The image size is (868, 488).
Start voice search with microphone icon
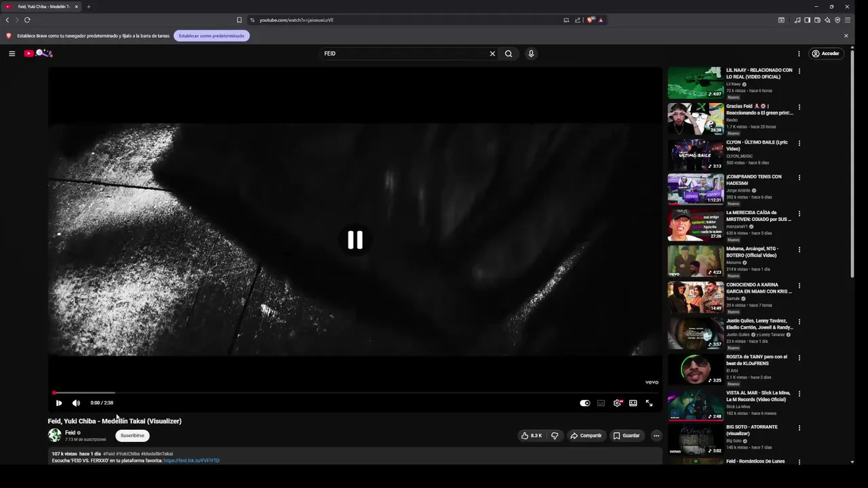click(531, 54)
